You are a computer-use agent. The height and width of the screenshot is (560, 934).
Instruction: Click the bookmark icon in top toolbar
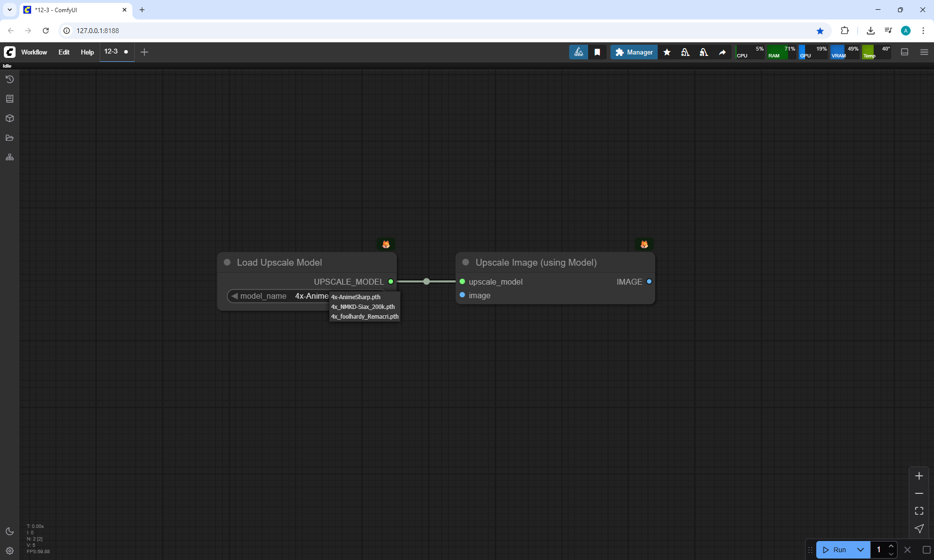click(597, 52)
